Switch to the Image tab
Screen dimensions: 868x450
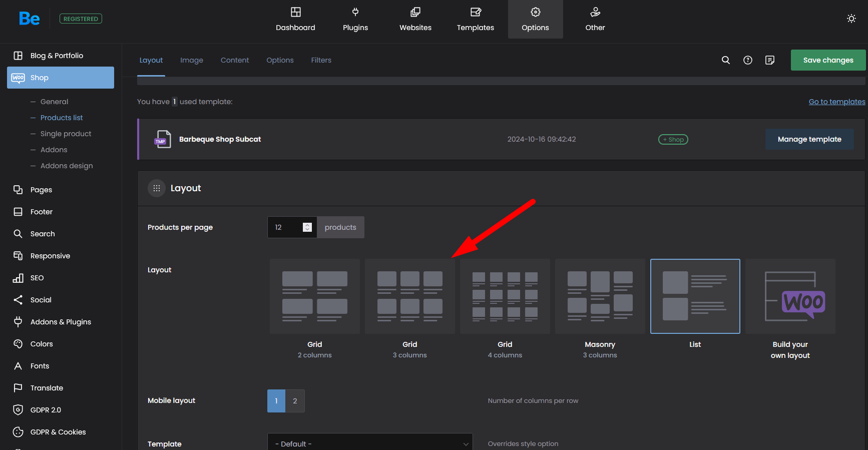(192, 60)
